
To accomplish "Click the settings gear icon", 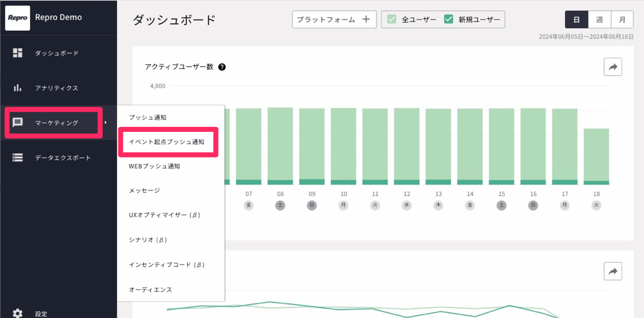I will 18,314.
